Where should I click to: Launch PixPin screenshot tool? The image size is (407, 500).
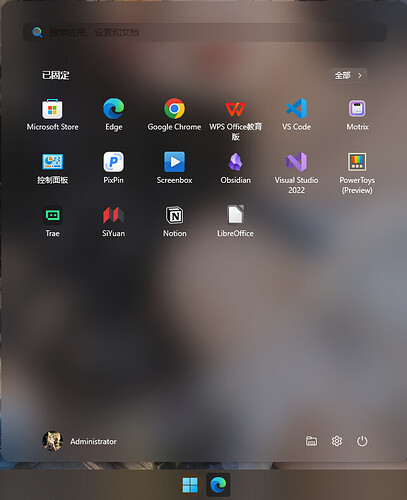click(113, 168)
